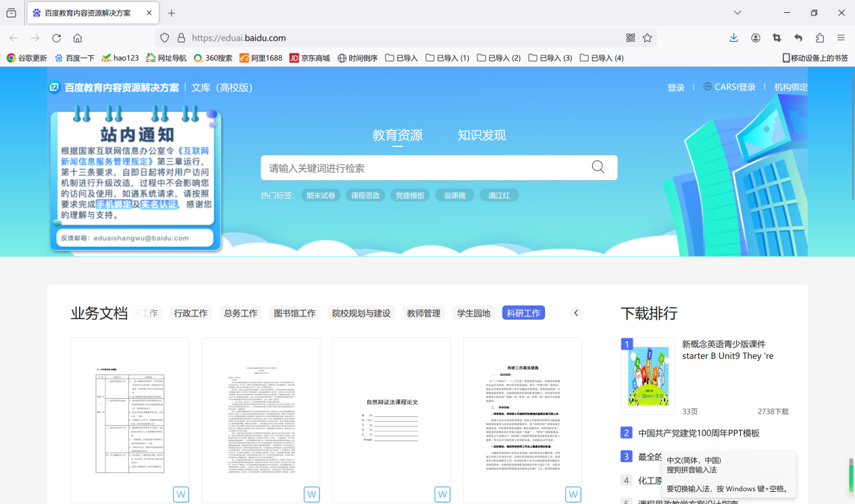Open the 谷歌更新 bookmark
This screenshot has width=855, height=504.
pyautogui.click(x=27, y=58)
